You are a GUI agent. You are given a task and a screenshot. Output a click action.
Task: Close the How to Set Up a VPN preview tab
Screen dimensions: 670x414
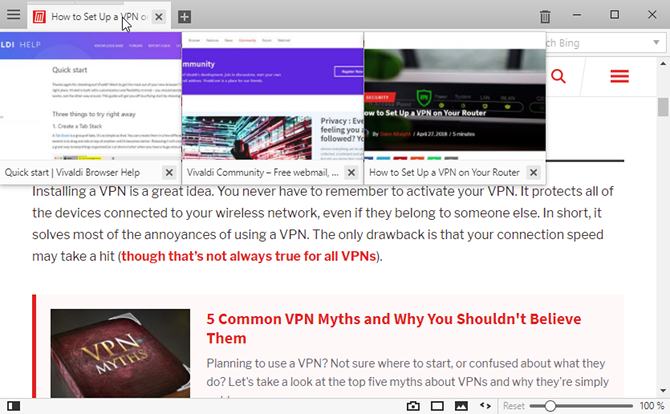point(533,173)
